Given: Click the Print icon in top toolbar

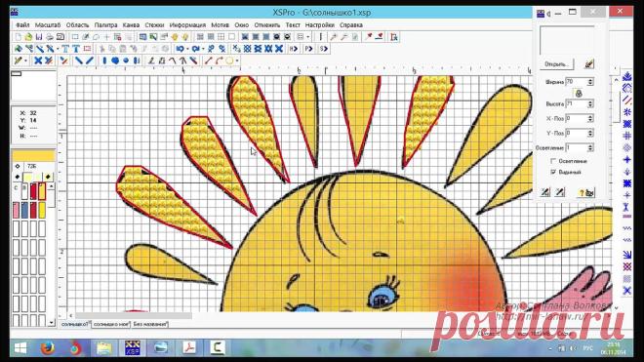Looking at the screenshot, I should click(50, 37).
